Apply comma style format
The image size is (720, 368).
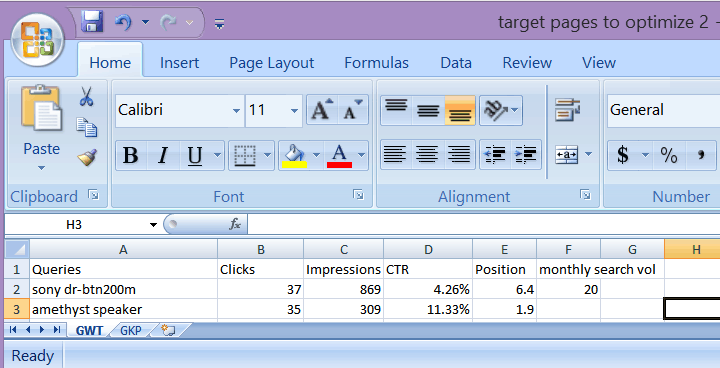pyautogui.click(x=701, y=155)
